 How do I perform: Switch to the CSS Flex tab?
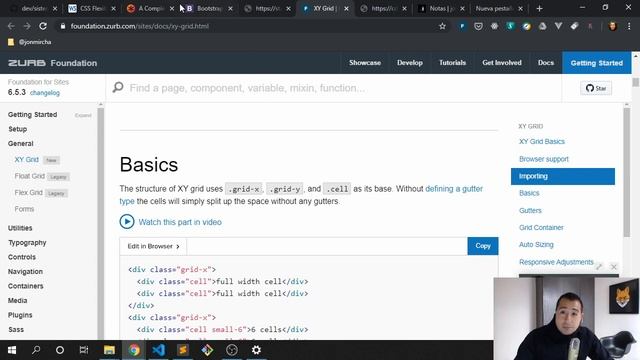tap(91, 8)
